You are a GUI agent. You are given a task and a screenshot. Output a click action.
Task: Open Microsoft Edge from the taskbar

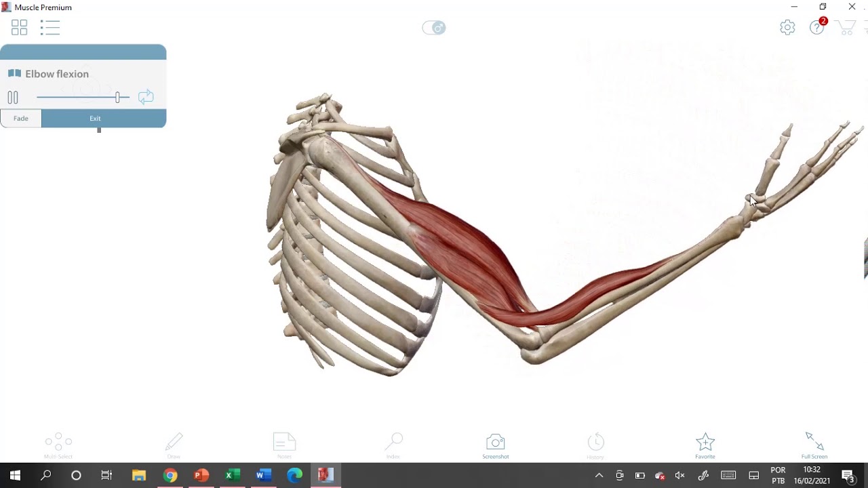pos(295,475)
